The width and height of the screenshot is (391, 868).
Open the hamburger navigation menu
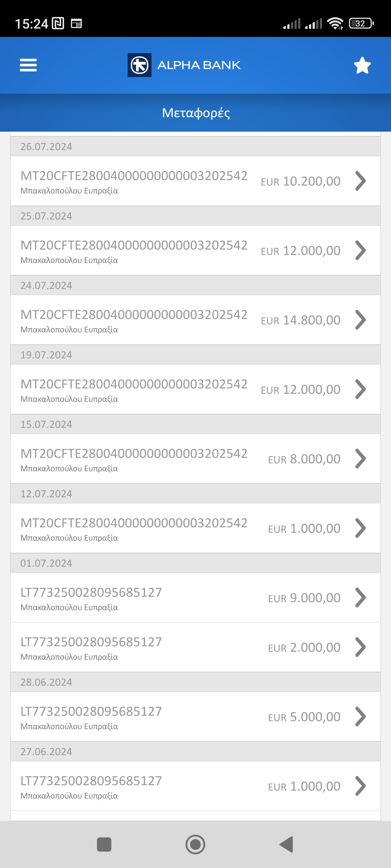click(28, 65)
